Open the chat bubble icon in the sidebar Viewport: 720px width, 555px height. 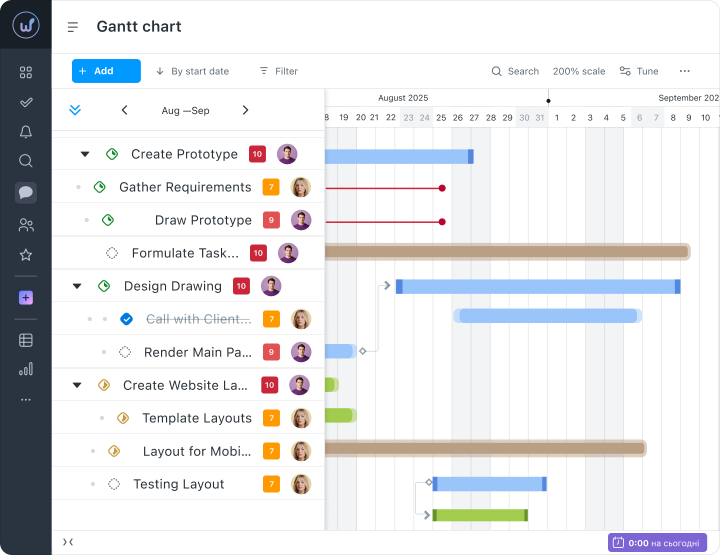26,192
